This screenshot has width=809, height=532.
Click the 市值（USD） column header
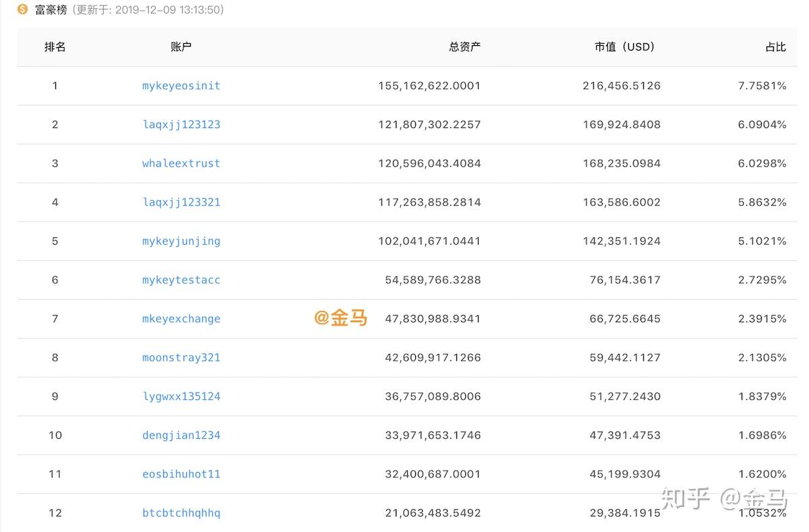(624, 47)
